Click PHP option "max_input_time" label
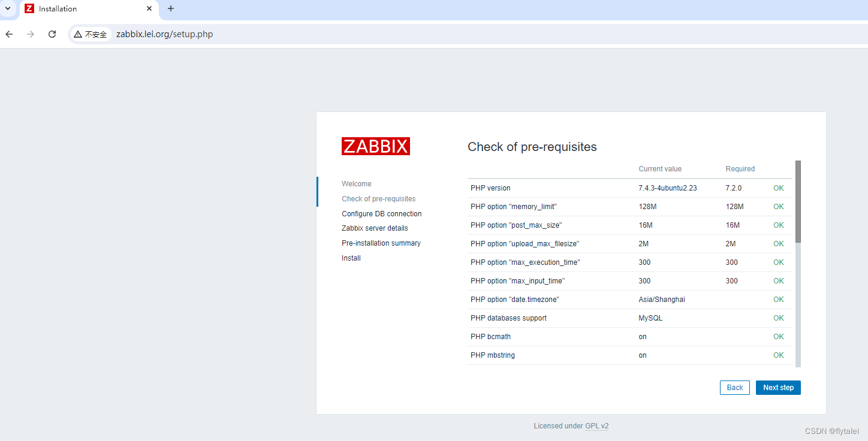The image size is (868, 441). click(518, 281)
